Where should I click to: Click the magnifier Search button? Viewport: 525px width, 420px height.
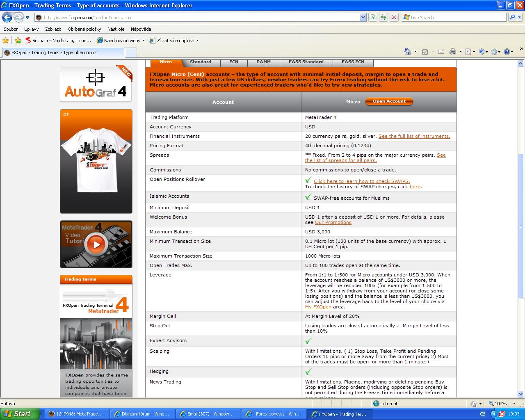click(x=512, y=17)
